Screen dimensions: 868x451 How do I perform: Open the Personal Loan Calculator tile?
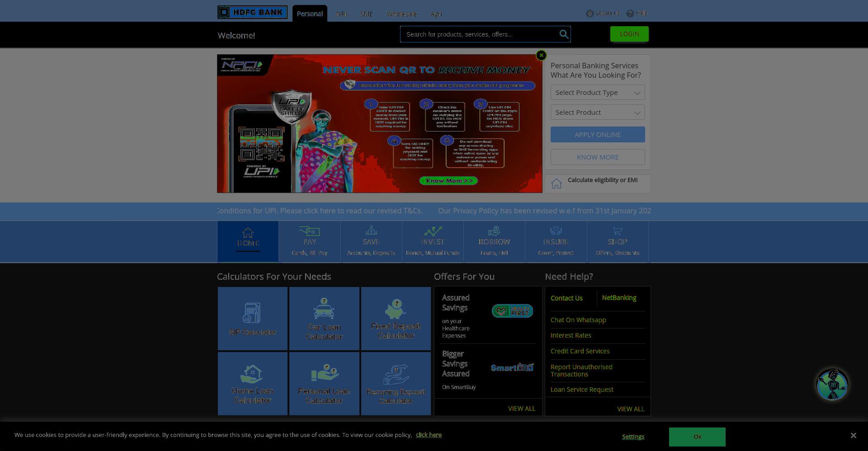pos(324,384)
